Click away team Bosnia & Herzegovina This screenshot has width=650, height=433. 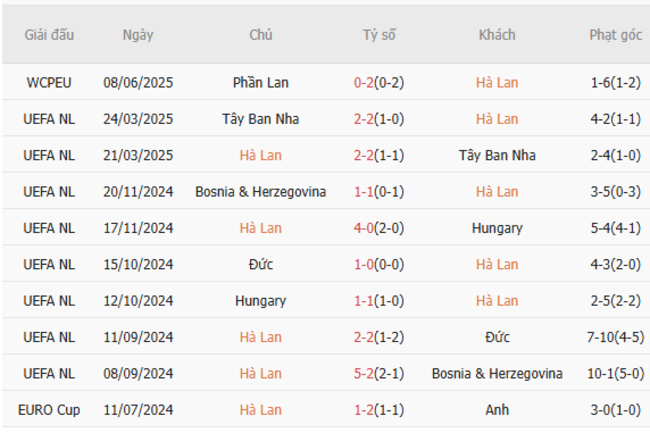pyautogui.click(x=497, y=374)
